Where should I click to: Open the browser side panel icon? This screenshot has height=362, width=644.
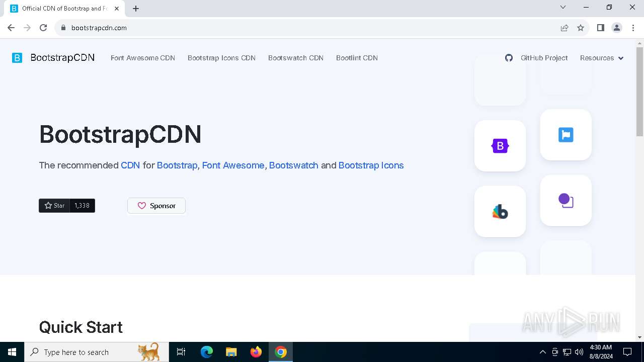[x=600, y=28]
